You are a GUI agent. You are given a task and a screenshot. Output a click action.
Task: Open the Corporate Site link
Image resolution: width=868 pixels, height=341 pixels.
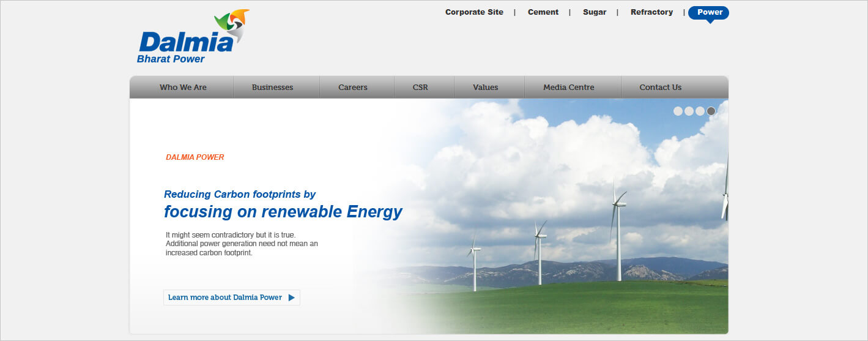(x=474, y=12)
